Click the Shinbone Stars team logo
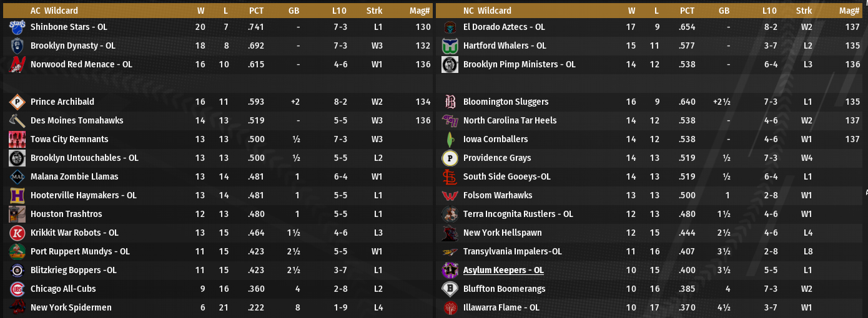Viewport: 868px width, 318px height. pos(17,27)
